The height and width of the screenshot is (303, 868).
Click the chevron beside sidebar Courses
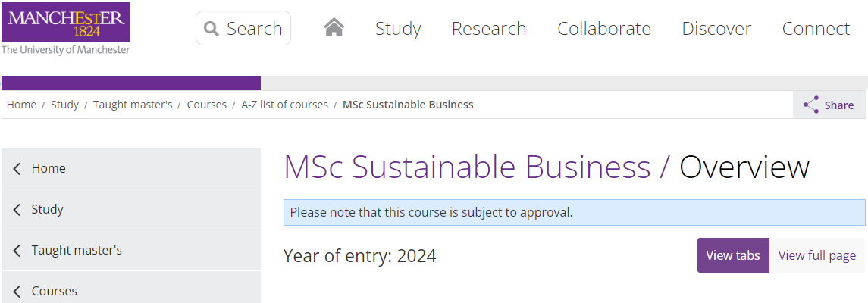[x=17, y=292]
